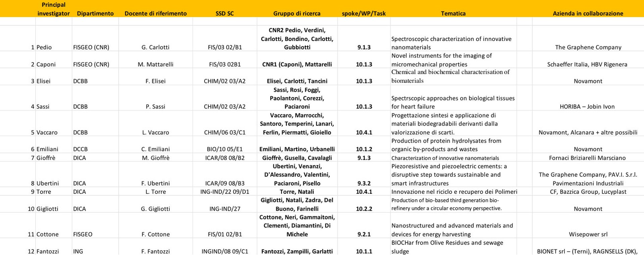
Task: Select task value '10.2.2'
Action: [x=364, y=209]
